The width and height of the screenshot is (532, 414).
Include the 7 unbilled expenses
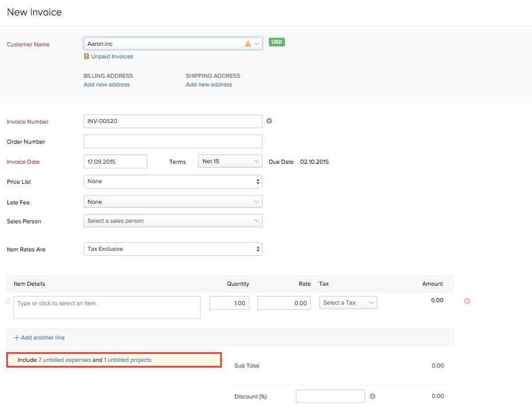coord(64,360)
